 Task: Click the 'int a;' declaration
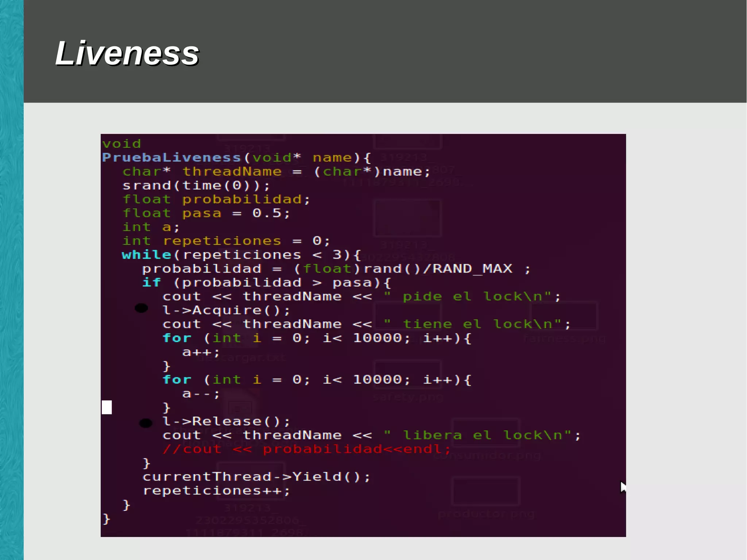151,227
